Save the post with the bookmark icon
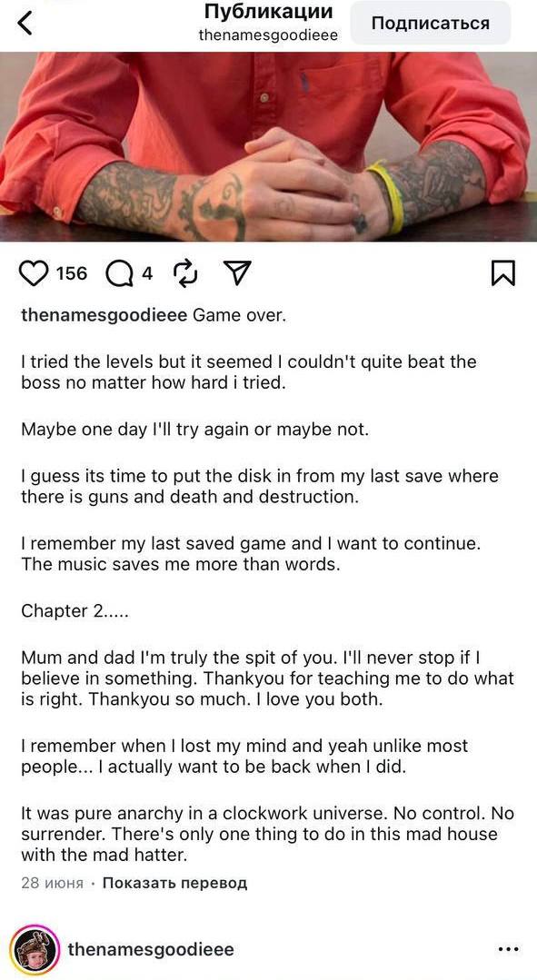 [x=503, y=273]
